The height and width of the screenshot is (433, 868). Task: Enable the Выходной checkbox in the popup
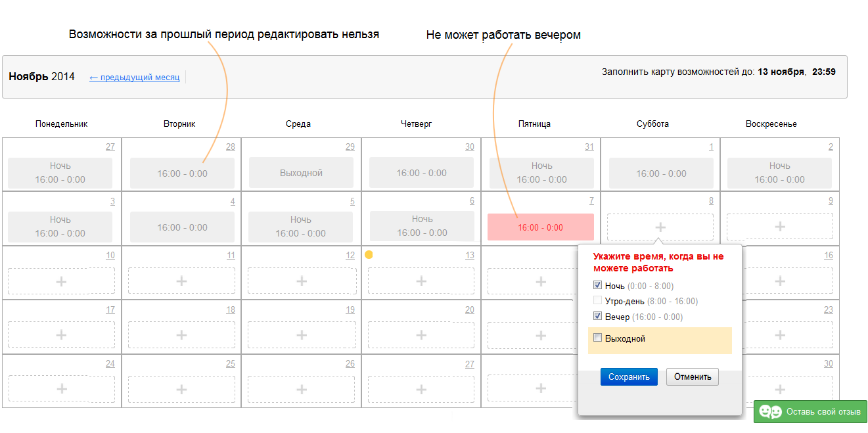(x=597, y=338)
